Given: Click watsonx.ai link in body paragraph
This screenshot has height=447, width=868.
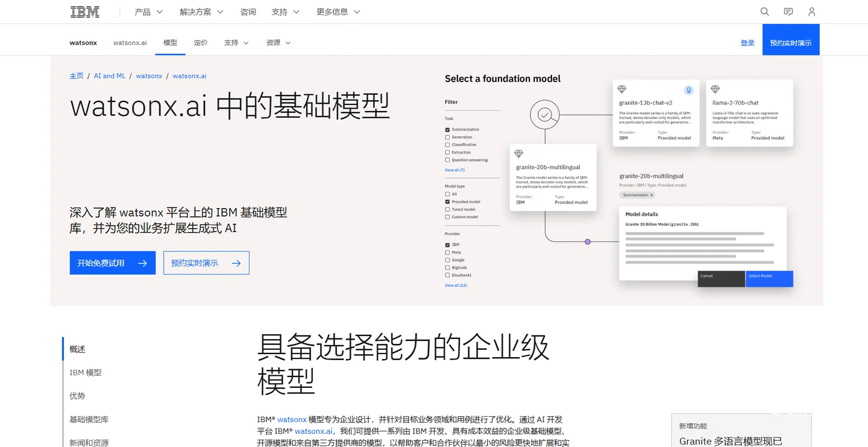Looking at the screenshot, I should point(313,431).
